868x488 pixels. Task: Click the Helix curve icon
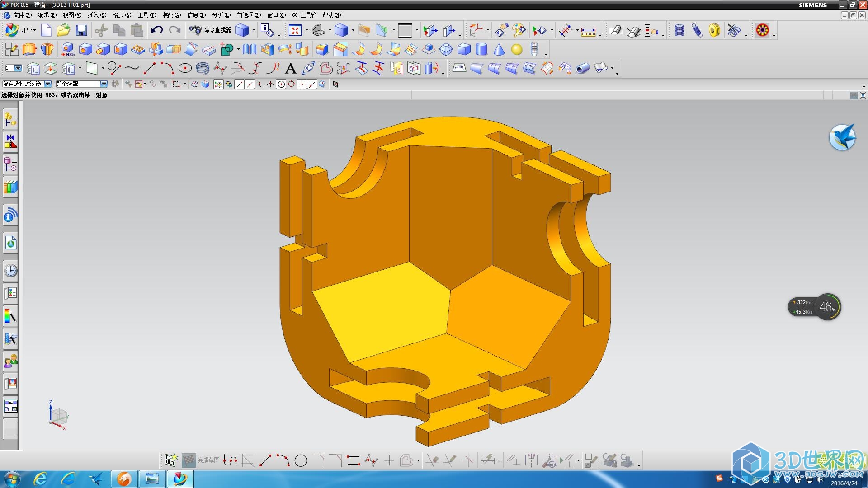tap(203, 68)
